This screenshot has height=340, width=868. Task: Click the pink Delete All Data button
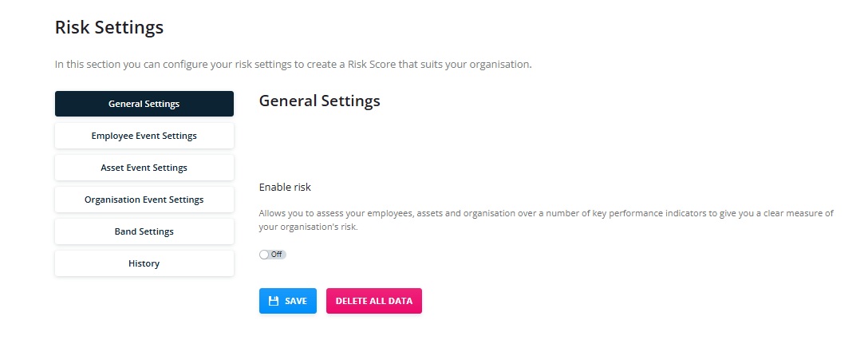(373, 301)
